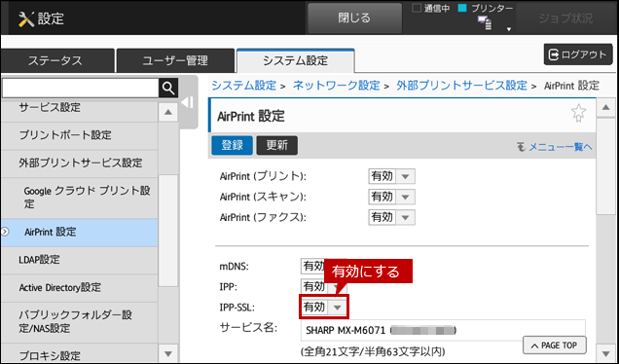Image resolution: width=619 pixels, height=364 pixels.
Task: Click the printer status icon
Action: tap(485, 23)
